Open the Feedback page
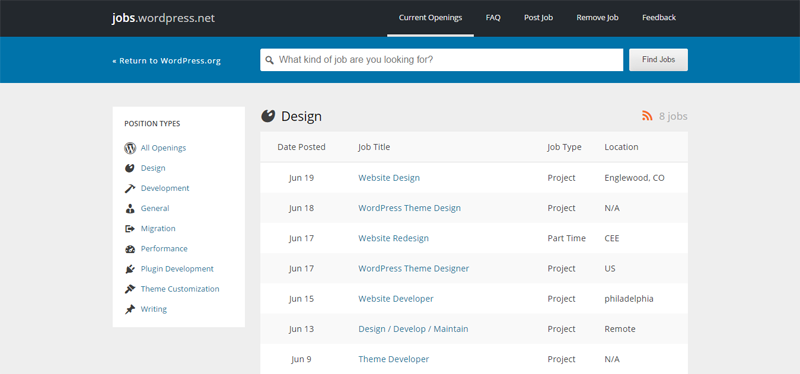The image size is (800, 374). point(659,17)
